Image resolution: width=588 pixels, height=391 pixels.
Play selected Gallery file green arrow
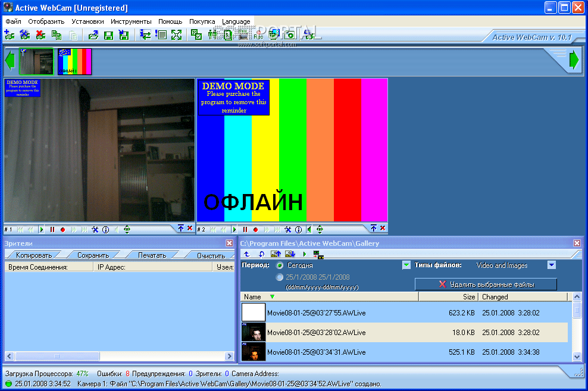click(305, 254)
